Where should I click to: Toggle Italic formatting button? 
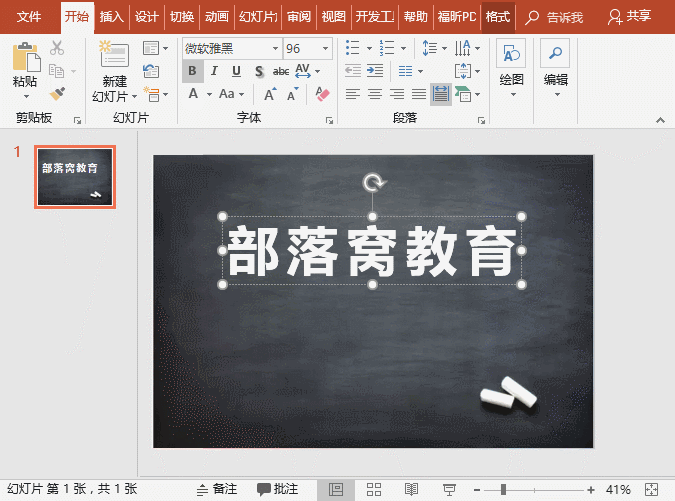click(215, 71)
